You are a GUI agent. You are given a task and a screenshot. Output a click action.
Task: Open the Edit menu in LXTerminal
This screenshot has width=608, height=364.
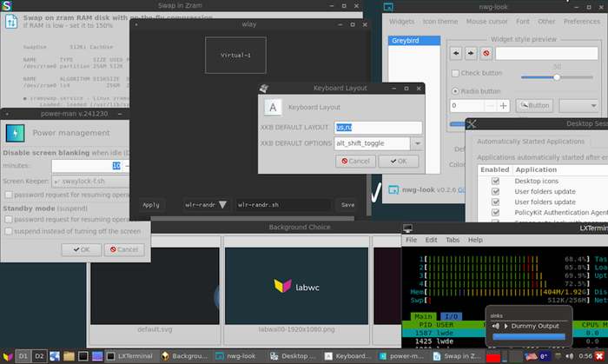431,239
